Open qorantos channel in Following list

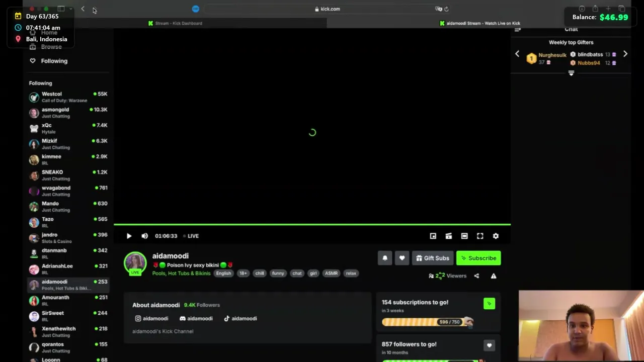coord(68,347)
